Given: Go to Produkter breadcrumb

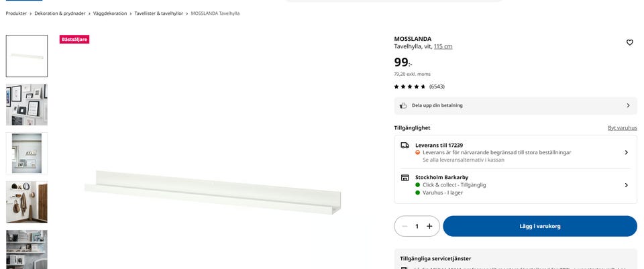Looking at the screenshot, I should click(16, 13).
